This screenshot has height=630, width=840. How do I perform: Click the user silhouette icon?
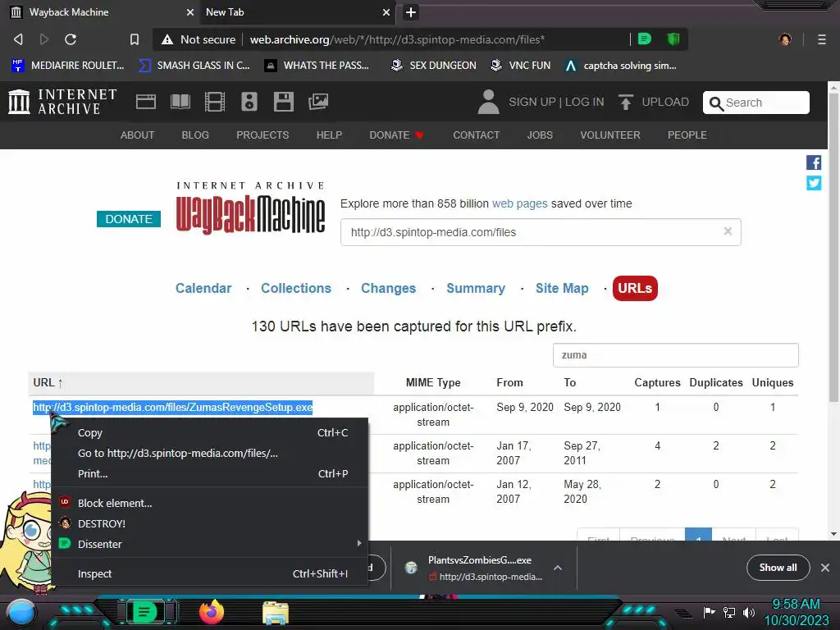tap(488, 102)
